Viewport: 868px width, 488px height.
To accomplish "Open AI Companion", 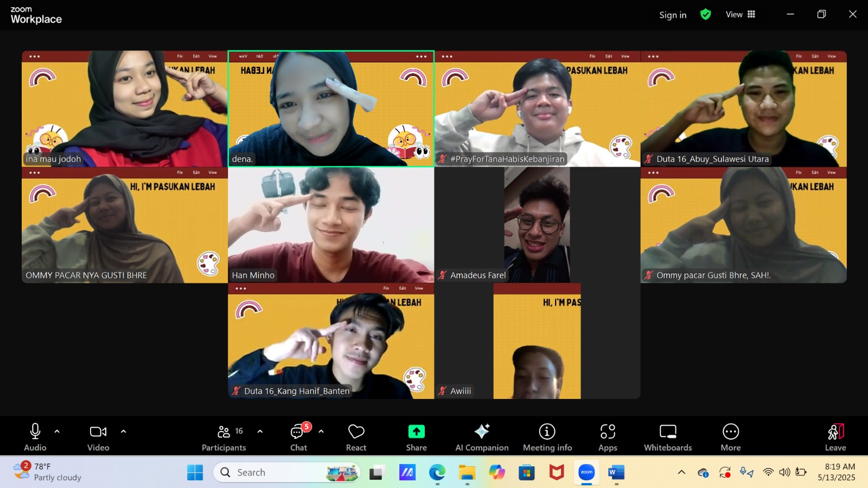I will click(x=482, y=436).
